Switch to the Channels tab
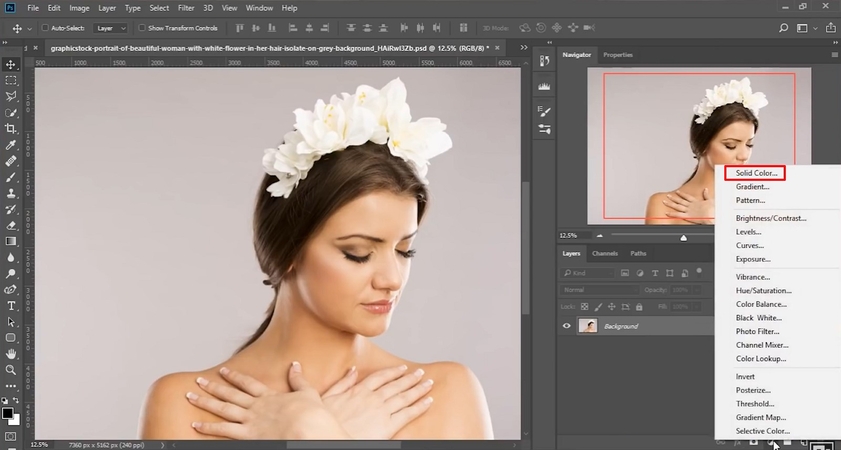Screen dimensions: 841x450 pos(605,254)
